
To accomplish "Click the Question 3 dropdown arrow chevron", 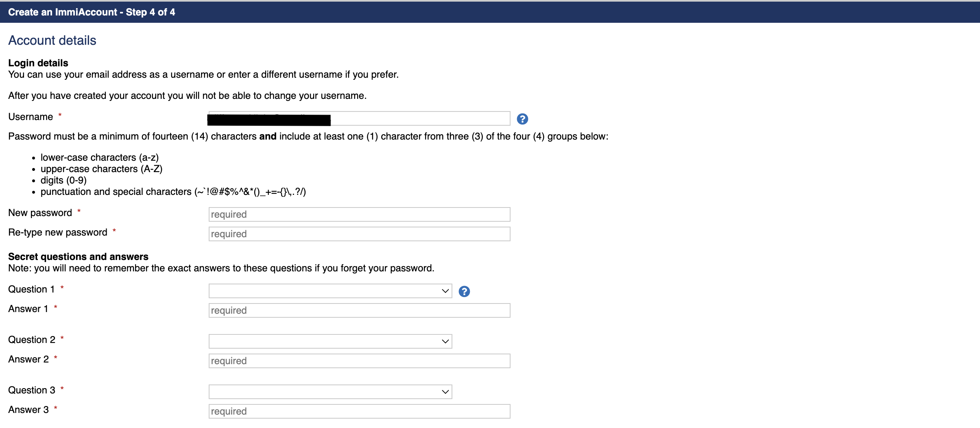I will tap(445, 392).
